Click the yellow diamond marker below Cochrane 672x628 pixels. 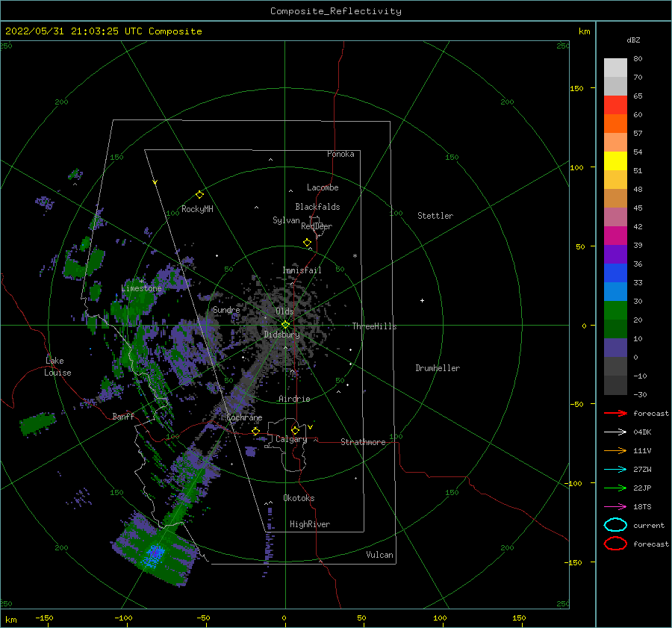click(256, 432)
